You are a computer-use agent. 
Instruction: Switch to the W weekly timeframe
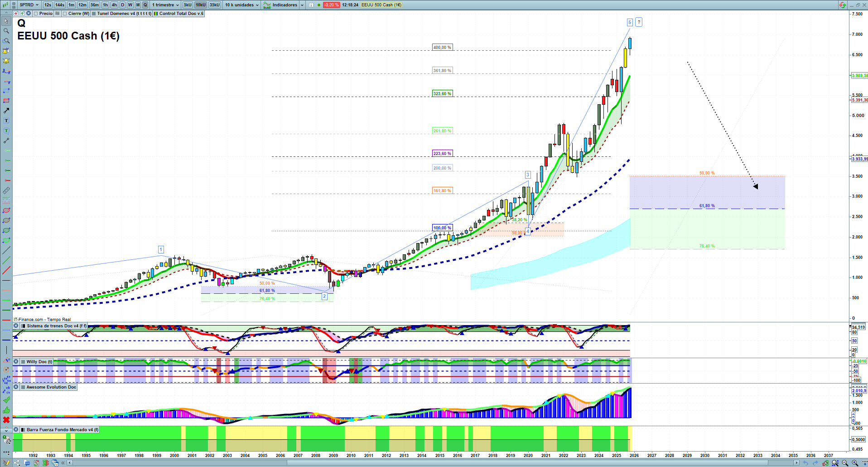tap(130, 5)
